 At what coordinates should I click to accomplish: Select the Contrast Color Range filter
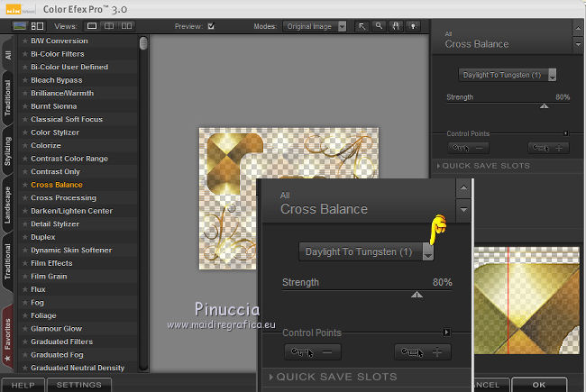69,159
